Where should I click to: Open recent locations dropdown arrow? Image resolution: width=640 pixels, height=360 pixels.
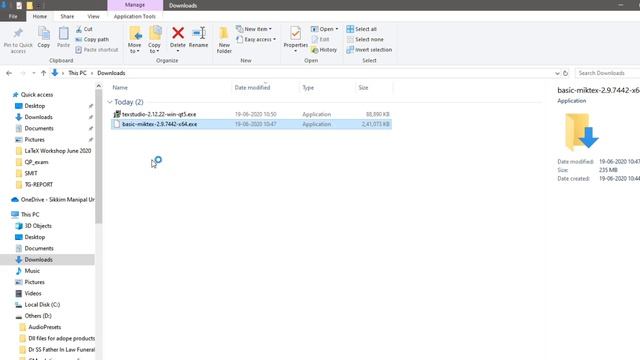pyautogui.click(x=33, y=73)
